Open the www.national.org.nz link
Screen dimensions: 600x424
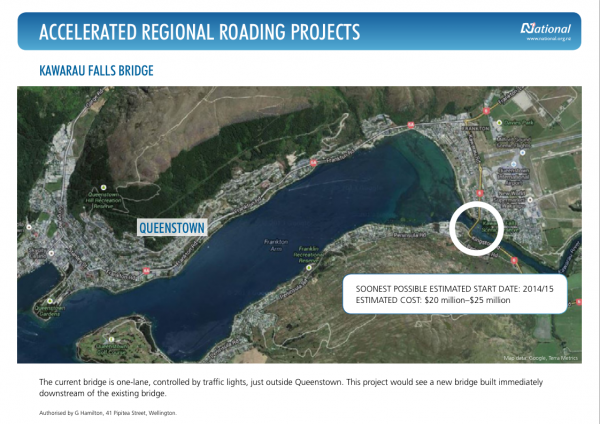click(547, 41)
